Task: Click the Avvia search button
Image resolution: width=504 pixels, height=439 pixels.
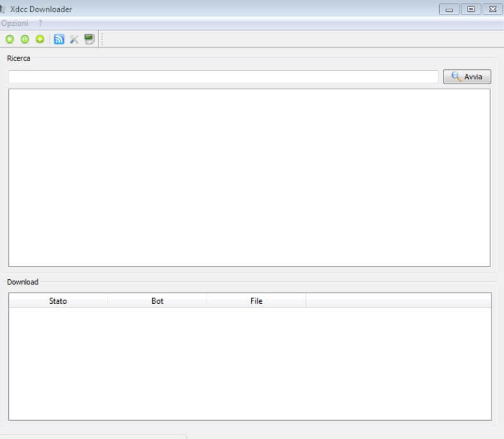Action: click(467, 77)
